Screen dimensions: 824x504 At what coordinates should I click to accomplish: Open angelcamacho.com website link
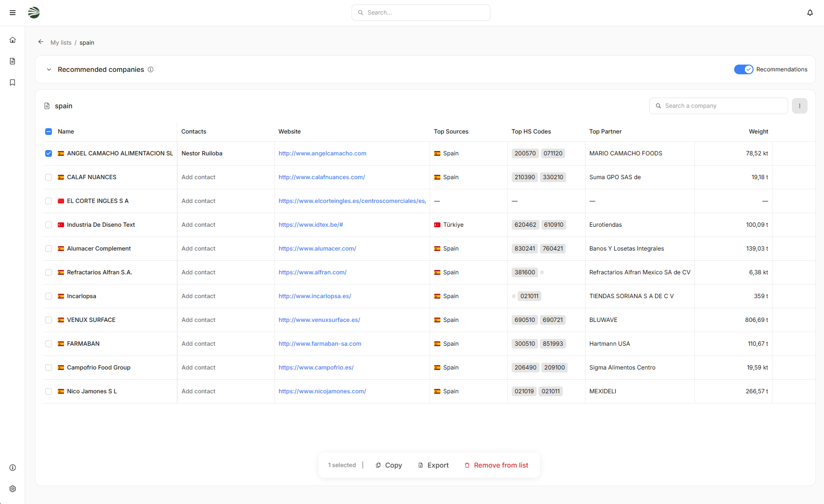pyautogui.click(x=322, y=153)
